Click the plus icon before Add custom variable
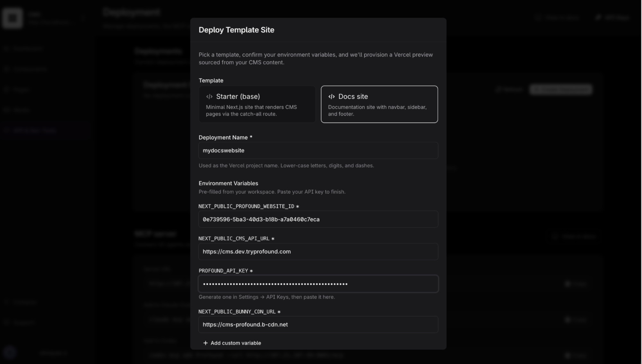This screenshot has height=364, width=642. (x=205, y=343)
